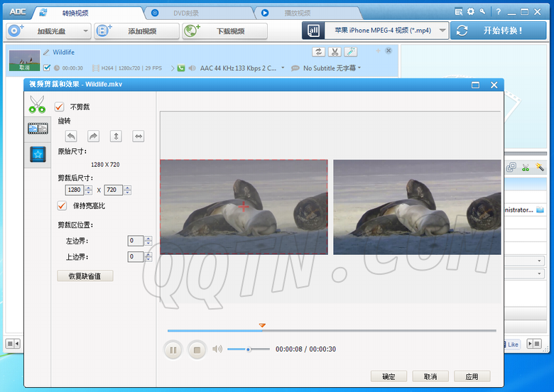Flip the video vertically

point(116,136)
